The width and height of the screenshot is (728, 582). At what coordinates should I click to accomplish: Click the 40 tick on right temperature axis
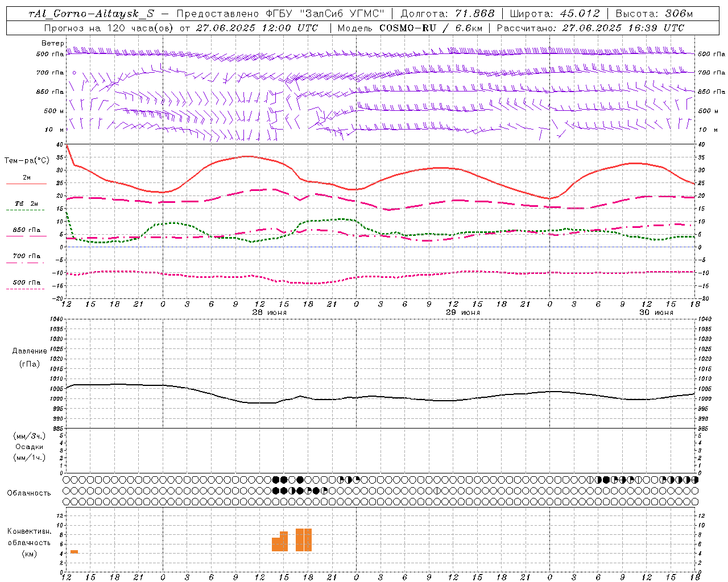(x=702, y=144)
